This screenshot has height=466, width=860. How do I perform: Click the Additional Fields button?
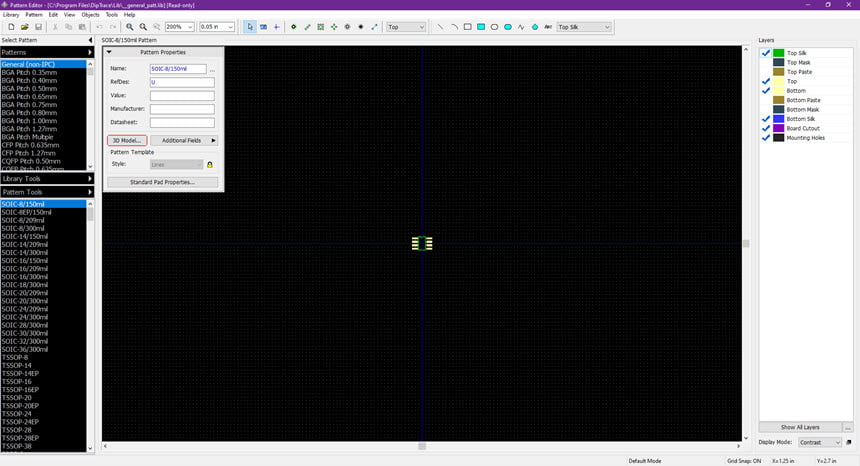coord(184,140)
